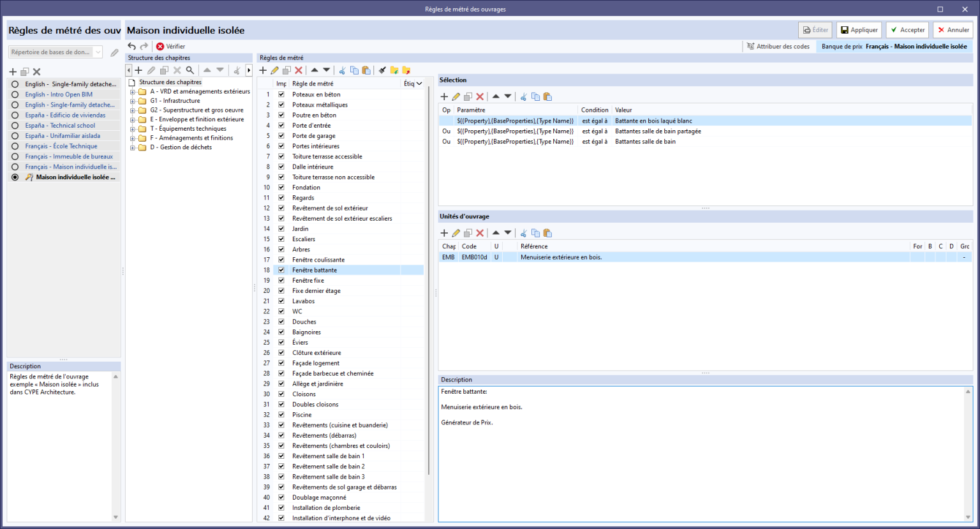Delete the selected condition in Sélection toolbar
The image size is (980, 529).
pyautogui.click(x=480, y=97)
